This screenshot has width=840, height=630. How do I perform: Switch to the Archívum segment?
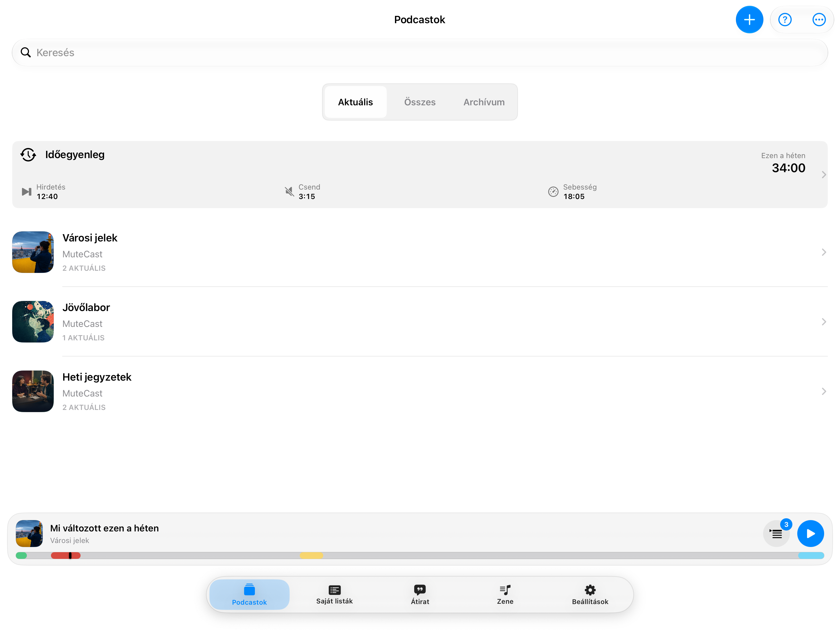484,102
